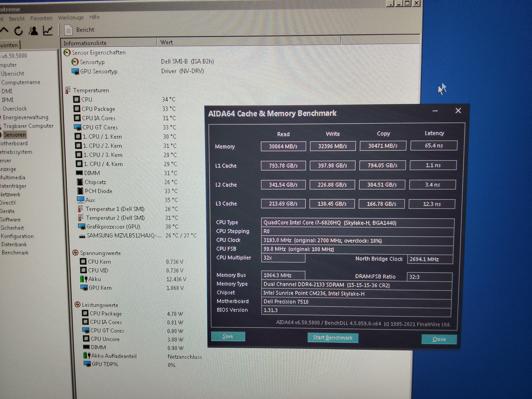Select Tragbarer Computer in the sidebar

[x=28, y=126]
